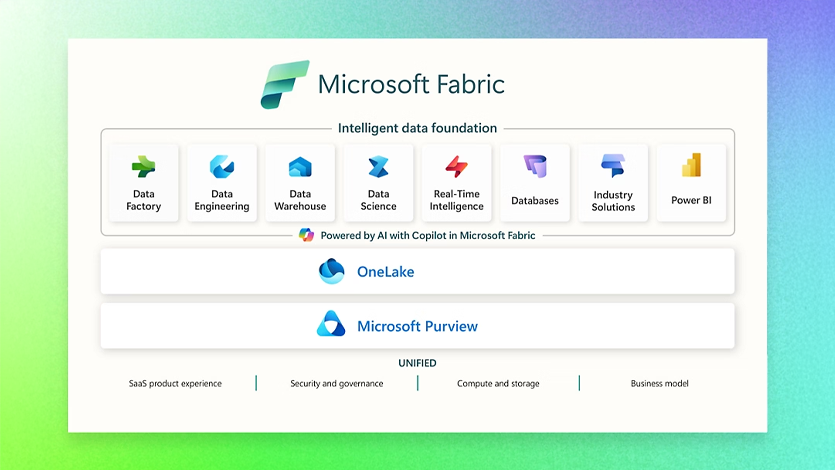
Task: Click the Microsoft Purview icon
Action: (331, 324)
